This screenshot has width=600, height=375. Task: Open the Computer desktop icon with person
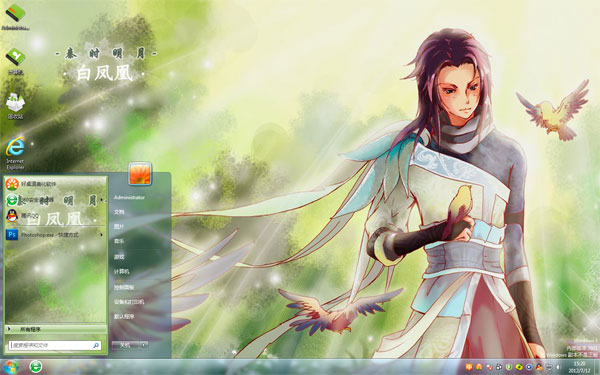click(15, 61)
